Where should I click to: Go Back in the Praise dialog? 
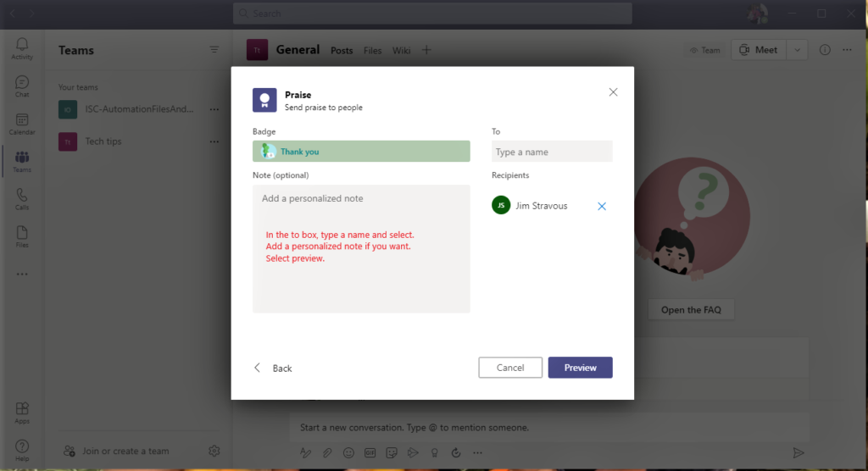[273, 368]
